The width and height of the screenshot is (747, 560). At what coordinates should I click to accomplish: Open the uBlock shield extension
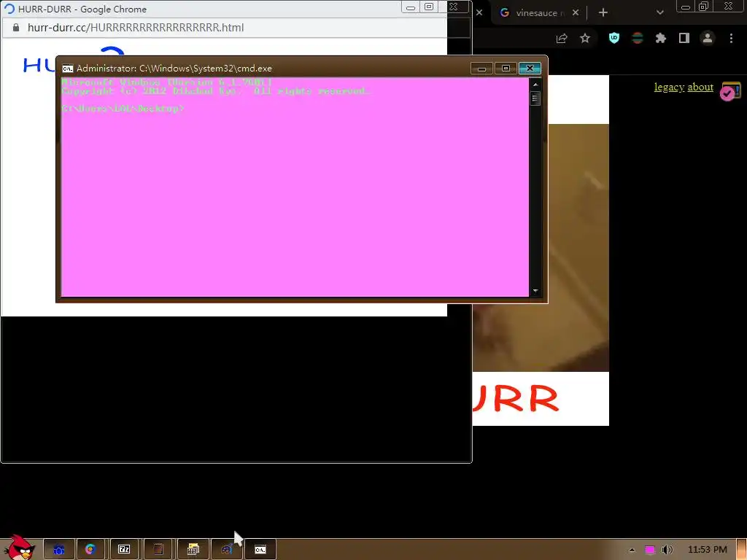click(x=614, y=38)
